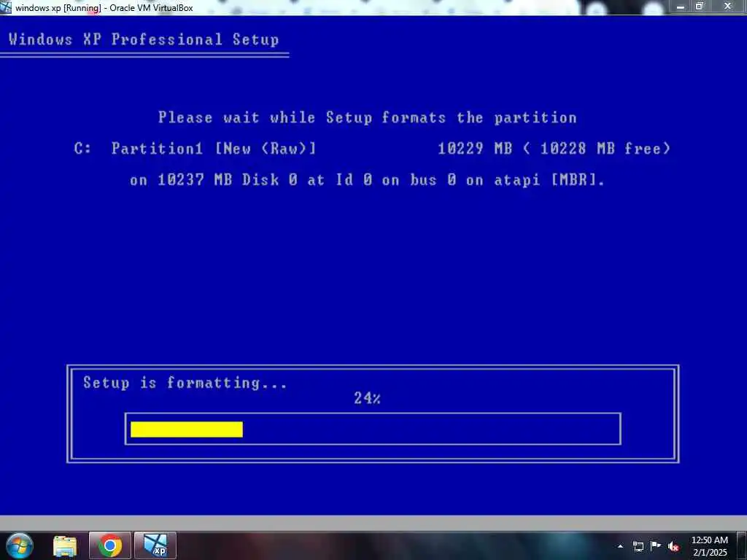Click the VirtualBox title bar text
Image resolution: width=747 pixels, height=560 pixels.
(104, 7)
